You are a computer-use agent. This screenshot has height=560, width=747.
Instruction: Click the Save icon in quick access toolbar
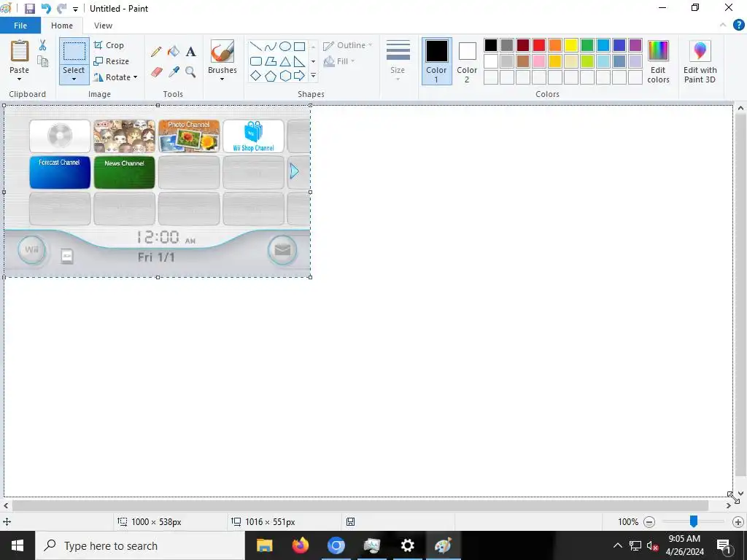point(29,9)
